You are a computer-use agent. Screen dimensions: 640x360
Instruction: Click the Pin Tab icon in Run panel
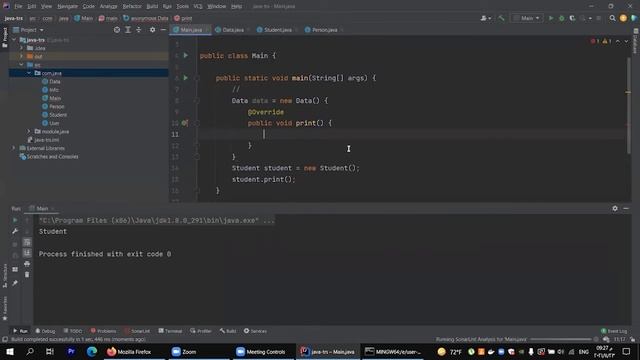coord(15,282)
